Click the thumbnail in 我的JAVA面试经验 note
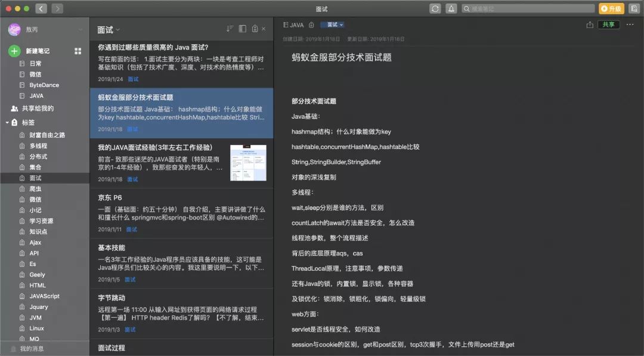The image size is (644, 356). coord(248,163)
